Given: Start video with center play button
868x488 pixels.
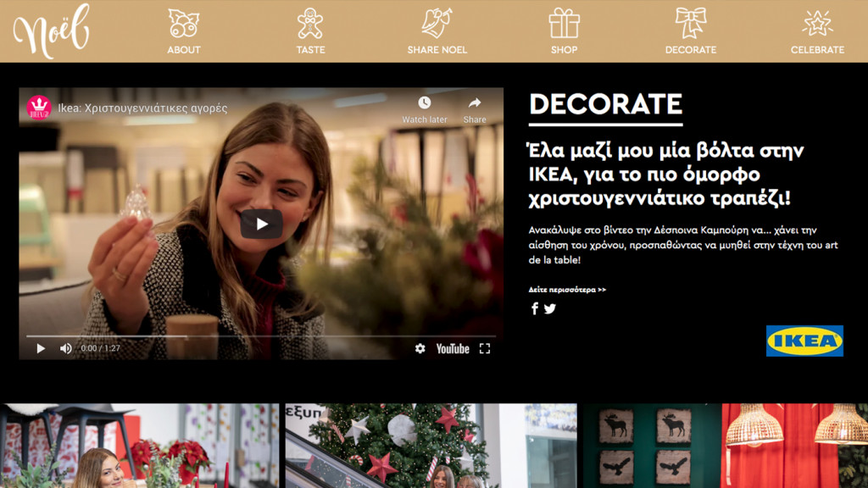Looking at the screenshot, I should click(261, 224).
